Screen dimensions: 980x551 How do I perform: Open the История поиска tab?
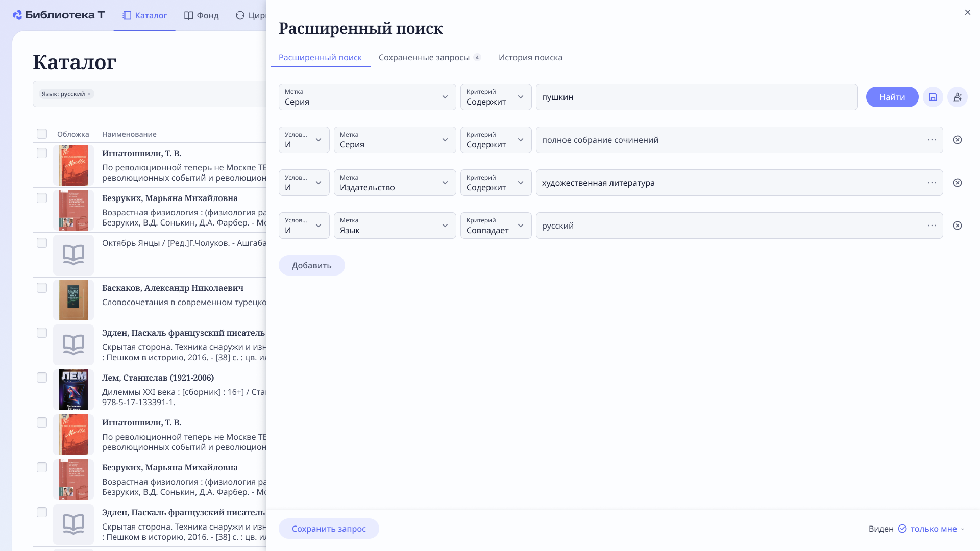point(530,57)
